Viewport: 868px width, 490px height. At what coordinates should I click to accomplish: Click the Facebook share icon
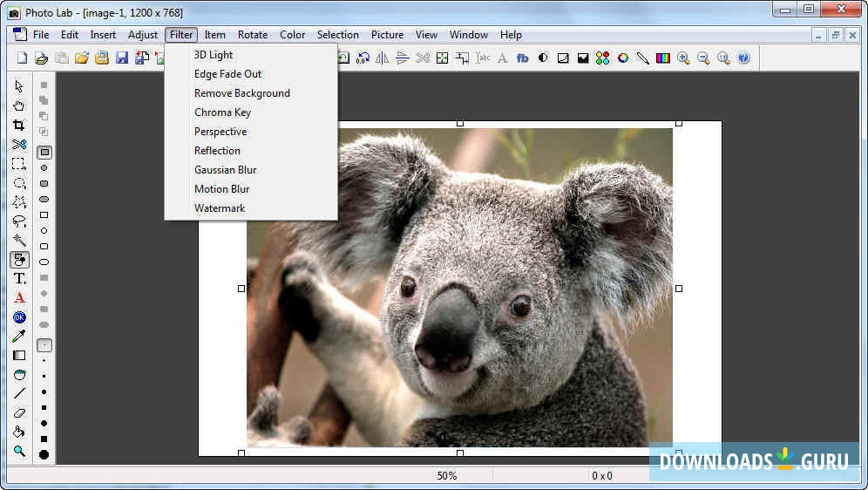point(523,58)
